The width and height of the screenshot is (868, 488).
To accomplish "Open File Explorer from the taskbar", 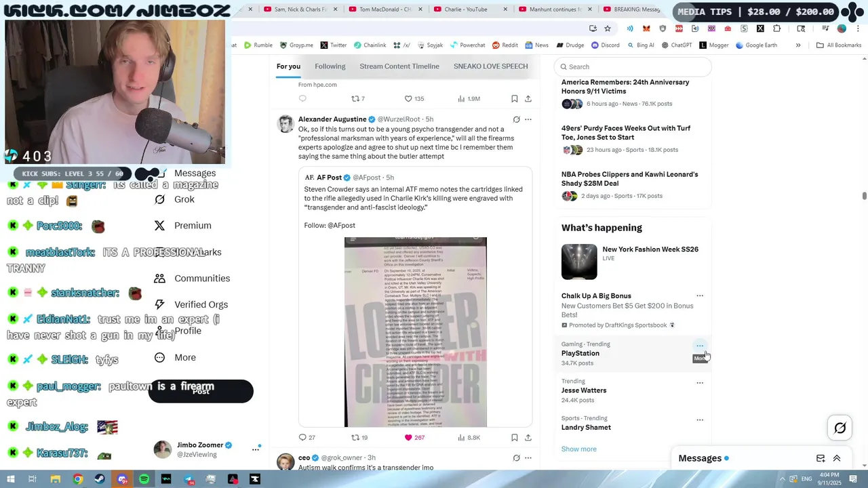I will pos(55,479).
